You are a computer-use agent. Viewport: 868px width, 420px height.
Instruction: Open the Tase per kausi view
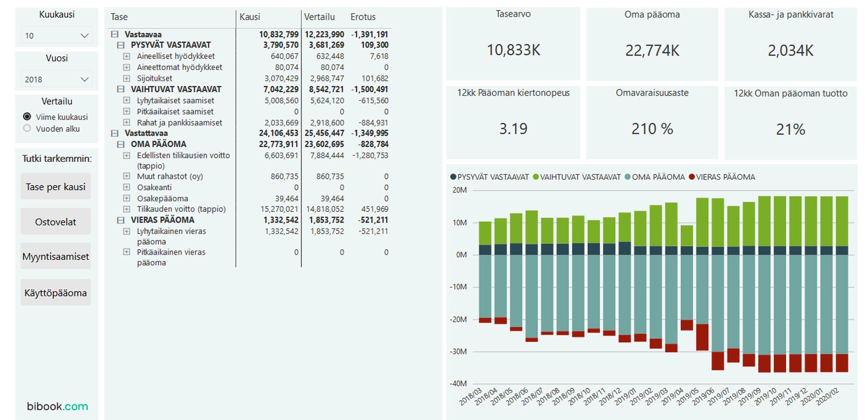coord(56,186)
